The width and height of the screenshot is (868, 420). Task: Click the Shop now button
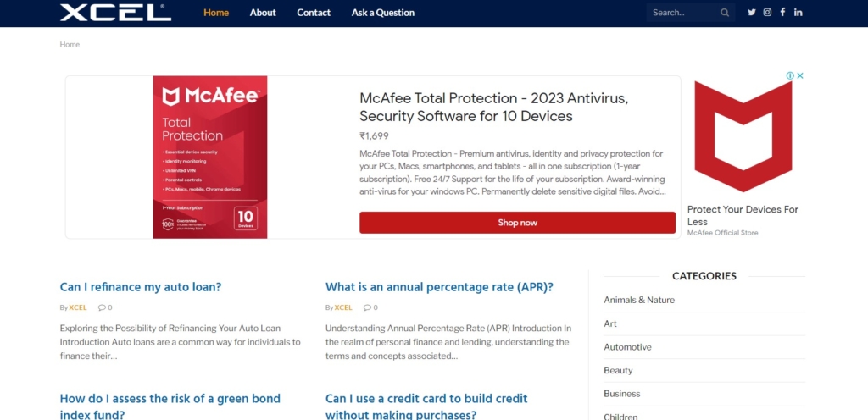coord(518,223)
